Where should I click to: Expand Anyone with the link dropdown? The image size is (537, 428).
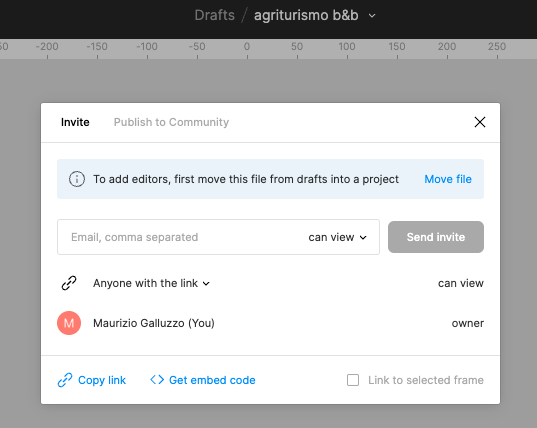[151, 283]
